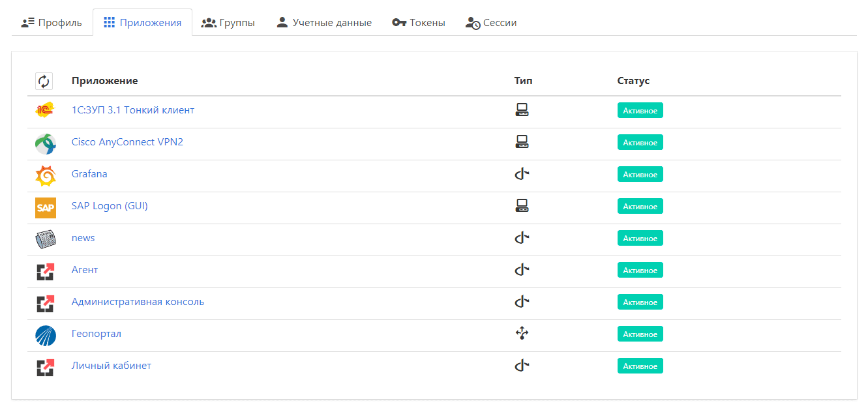The width and height of the screenshot is (868, 410).
Task: Click the Агент application logo icon
Action: tap(45, 271)
